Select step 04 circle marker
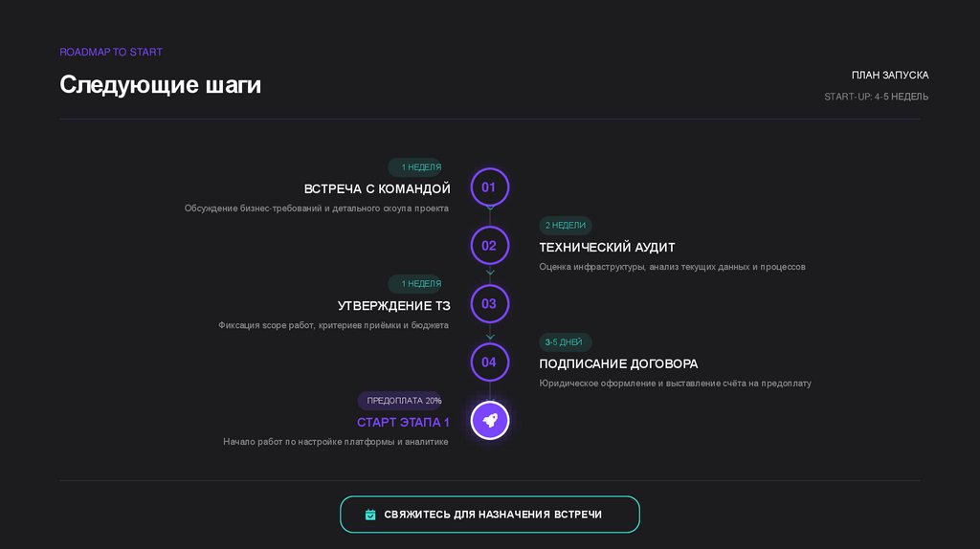Viewport: 980px width, 549px height. click(489, 362)
